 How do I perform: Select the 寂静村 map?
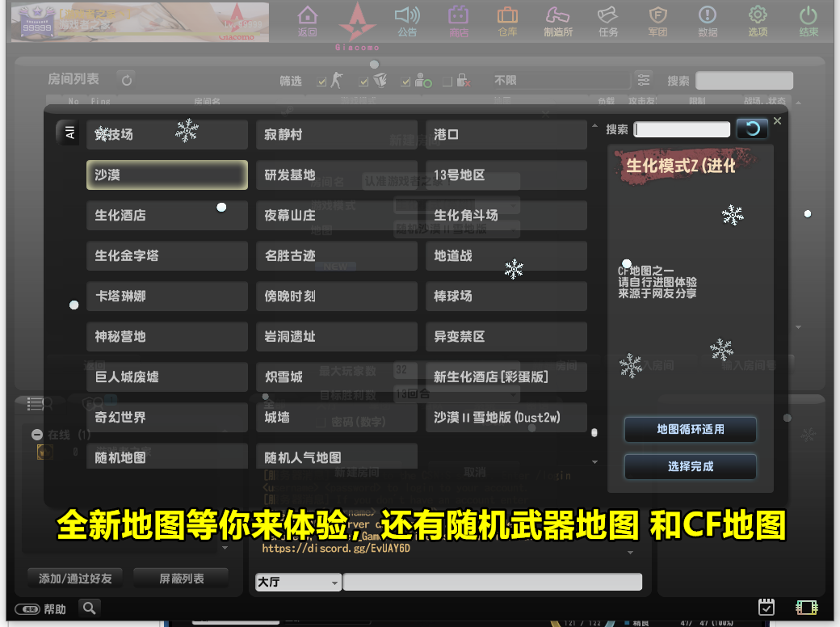point(337,134)
